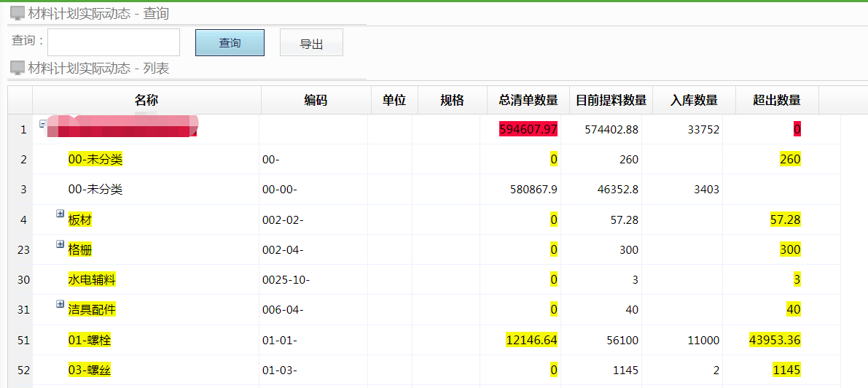
Task: Open the 03-螺丝 item
Action: tap(90, 370)
